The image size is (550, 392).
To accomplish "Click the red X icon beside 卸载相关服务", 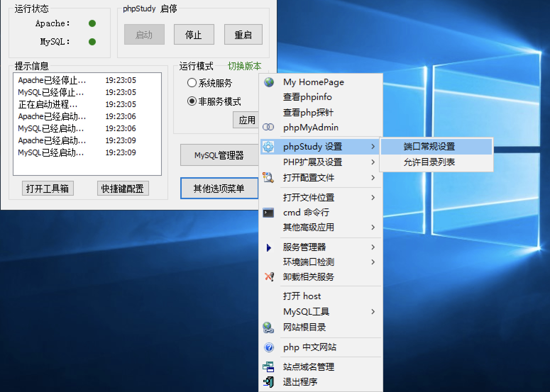I will coord(269,276).
